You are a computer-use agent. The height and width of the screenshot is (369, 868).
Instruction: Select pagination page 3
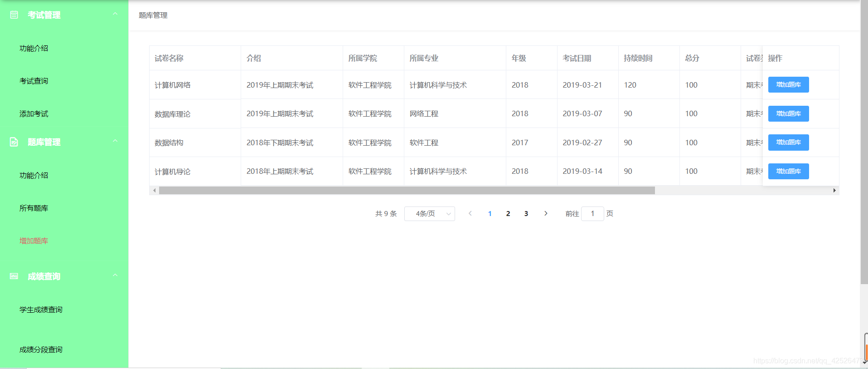526,213
